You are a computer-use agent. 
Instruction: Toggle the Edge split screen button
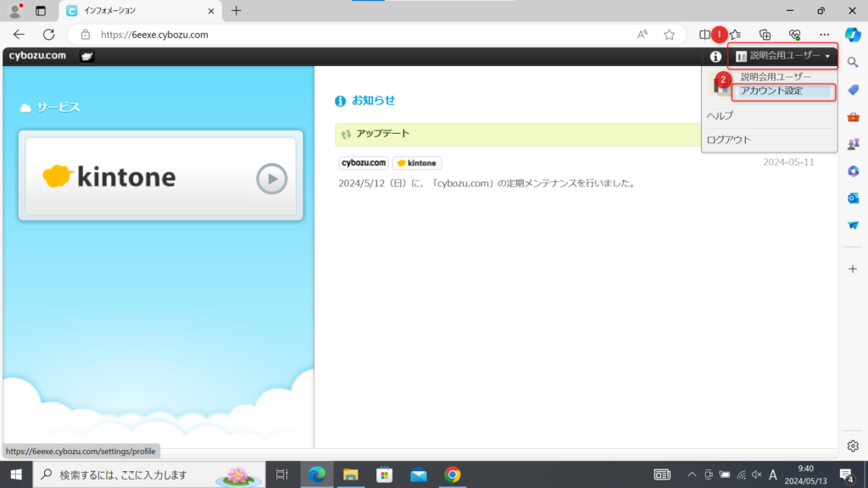(x=704, y=35)
